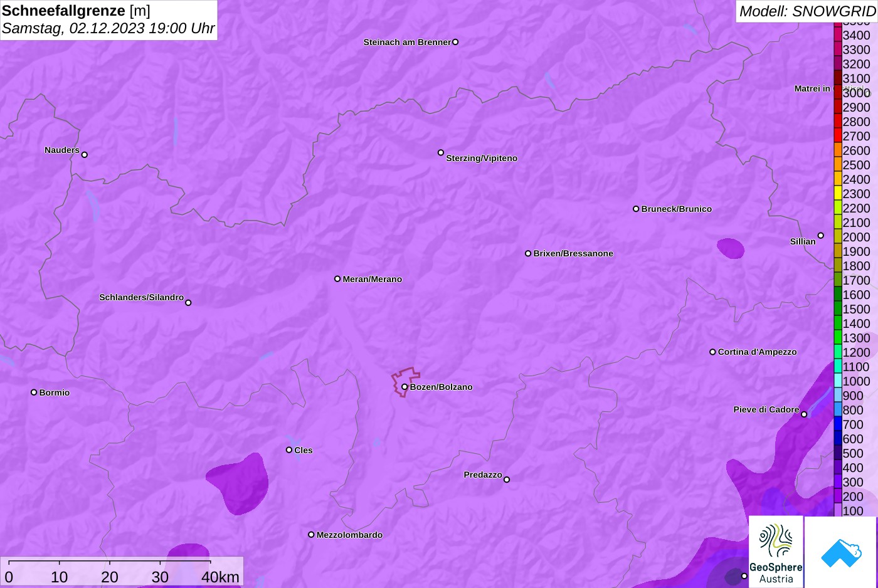Click the Cortina d'Ampezzo marker dot

pyautogui.click(x=712, y=352)
